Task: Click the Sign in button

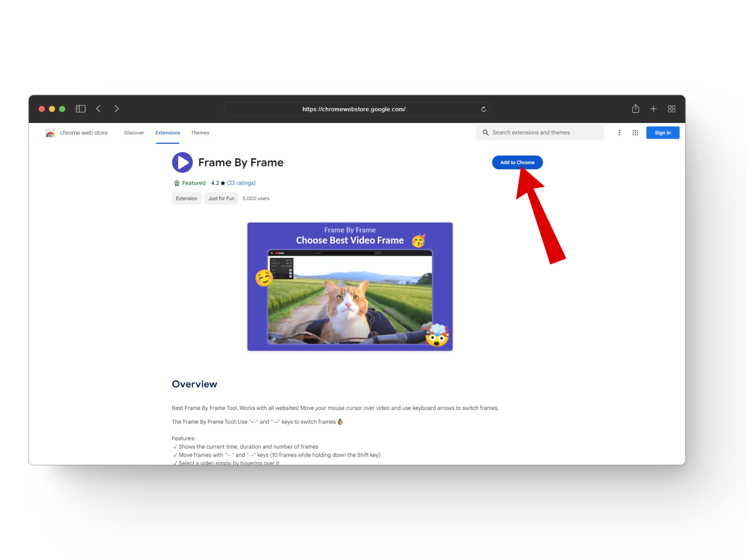Action: [662, 133]
